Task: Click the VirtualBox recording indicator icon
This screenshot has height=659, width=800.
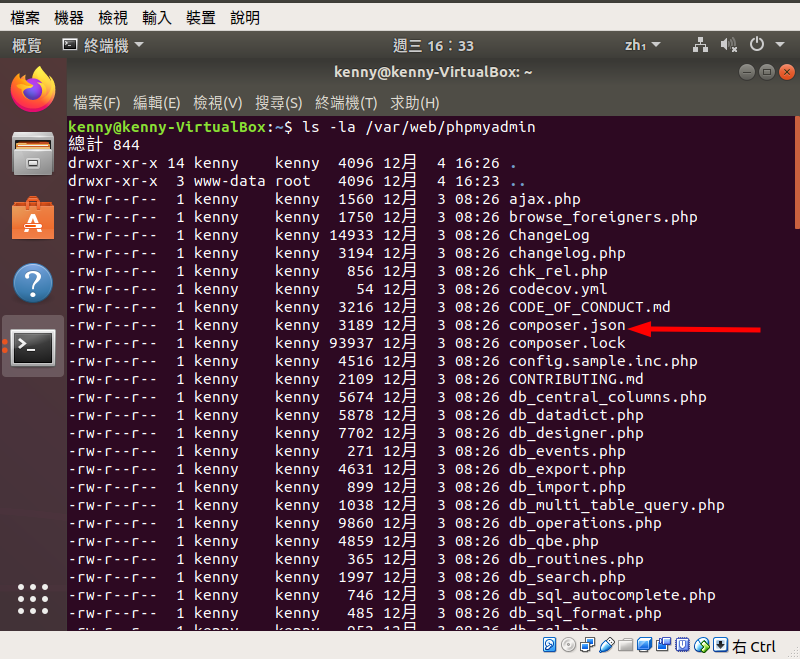Action: 663,645
